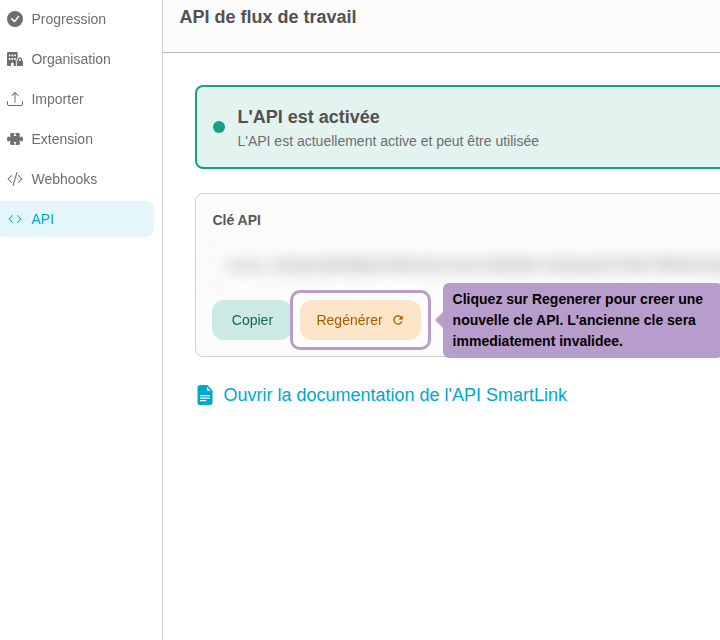
Task: Open the Extension label in sidebar
Action: pos(62,139)
